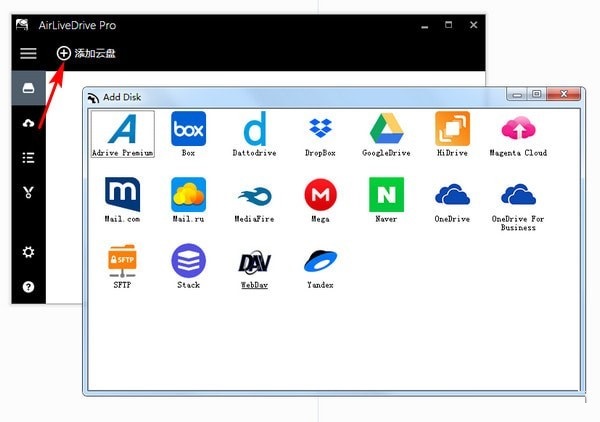Pick Dattodrive from the disk list
Screen dimensions: 600x422
click(254, 134)
